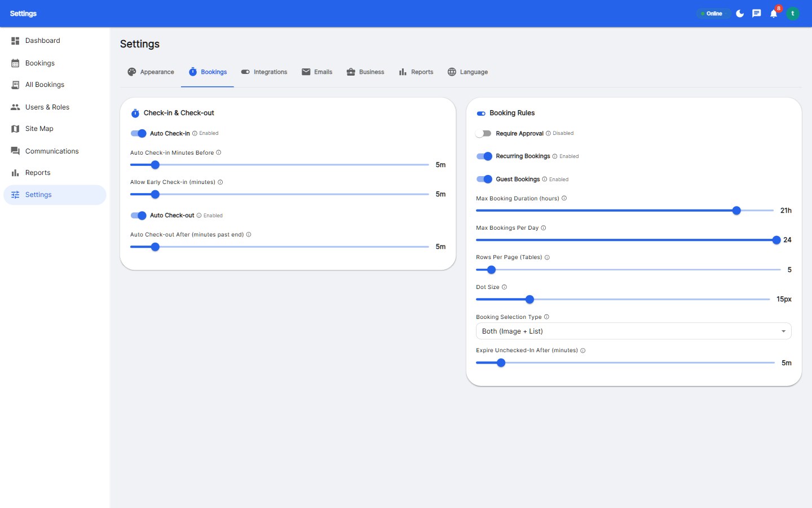Turn off Recurring Bookings toggle
The image size is (812, 508).
(484, 156)
